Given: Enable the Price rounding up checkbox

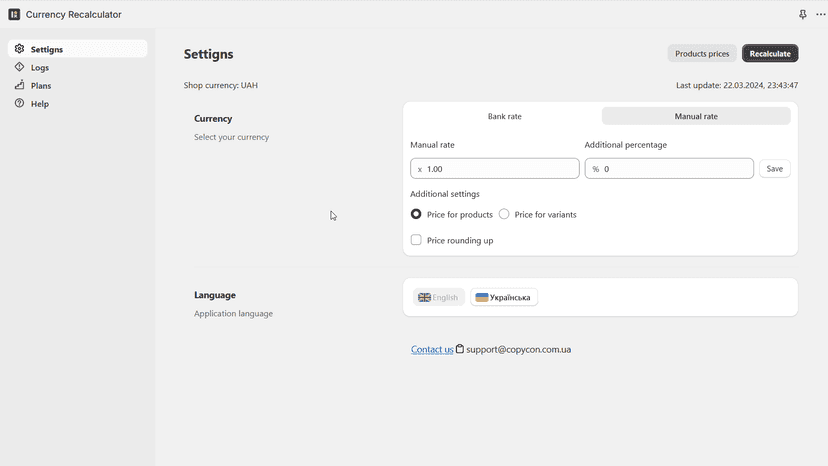Looking at the screenshot, I should coord(416,240).
